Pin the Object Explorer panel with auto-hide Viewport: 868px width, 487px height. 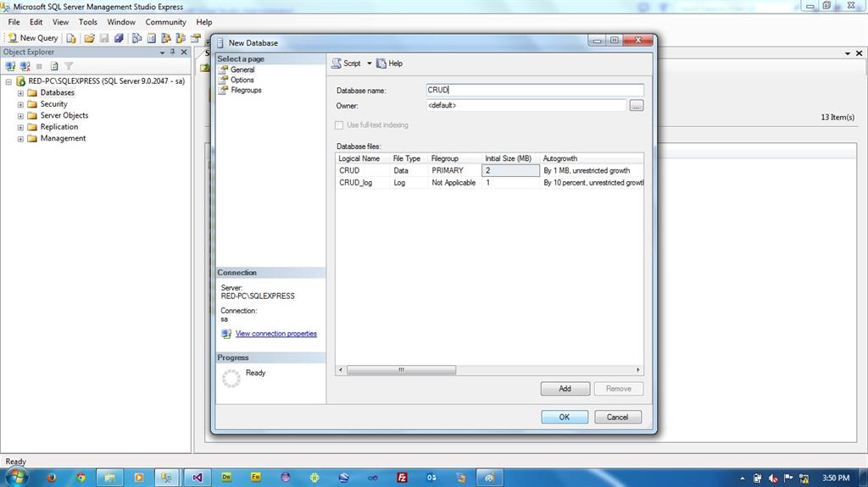click(173, 52)
